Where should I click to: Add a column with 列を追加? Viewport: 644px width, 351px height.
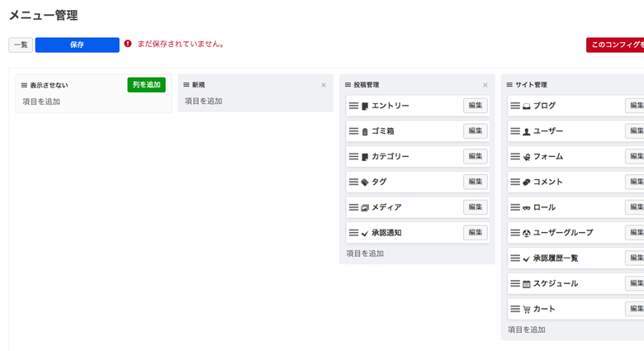pyautogui.click(x=146, y=84)
